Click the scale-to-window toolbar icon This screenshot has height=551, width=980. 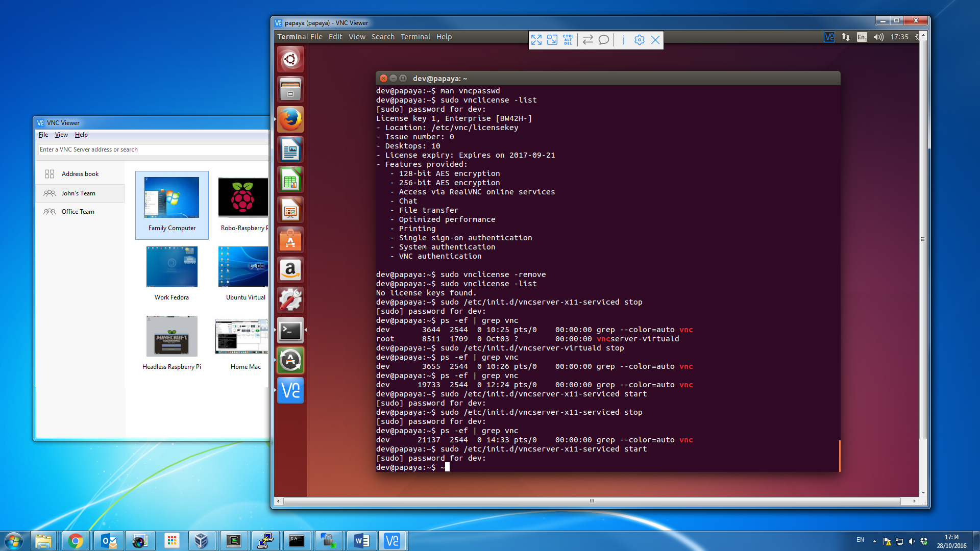(552, 40)
